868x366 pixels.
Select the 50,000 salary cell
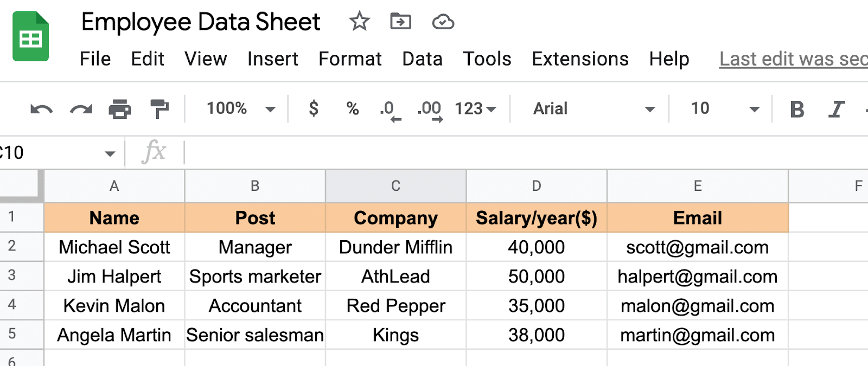pos(537,277)
